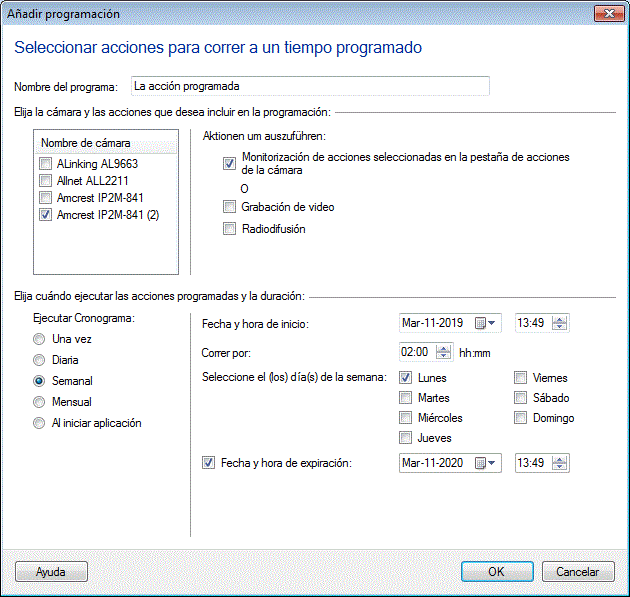This screenshot has width=630, height=597.
Task: Select the Mensual schedule option
Action: coord(40,402)
